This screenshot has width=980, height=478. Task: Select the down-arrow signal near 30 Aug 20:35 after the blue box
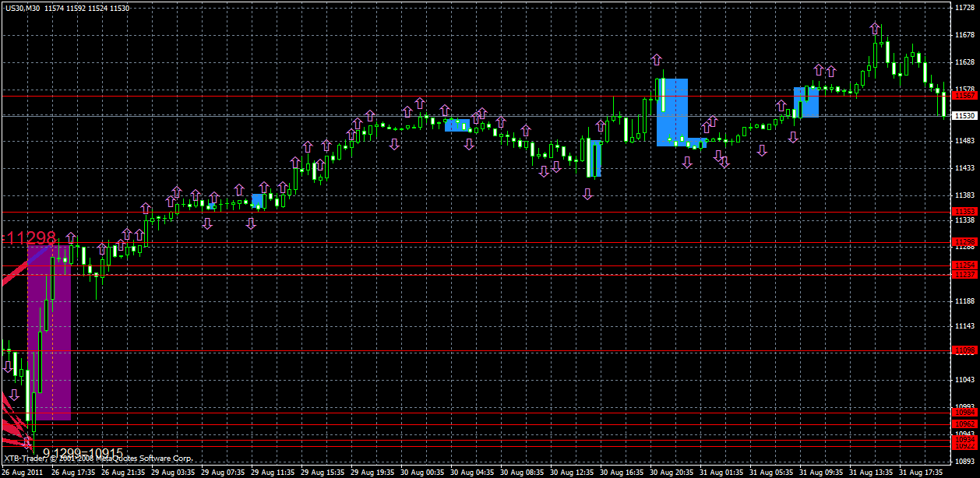click(x=687, y=161)
